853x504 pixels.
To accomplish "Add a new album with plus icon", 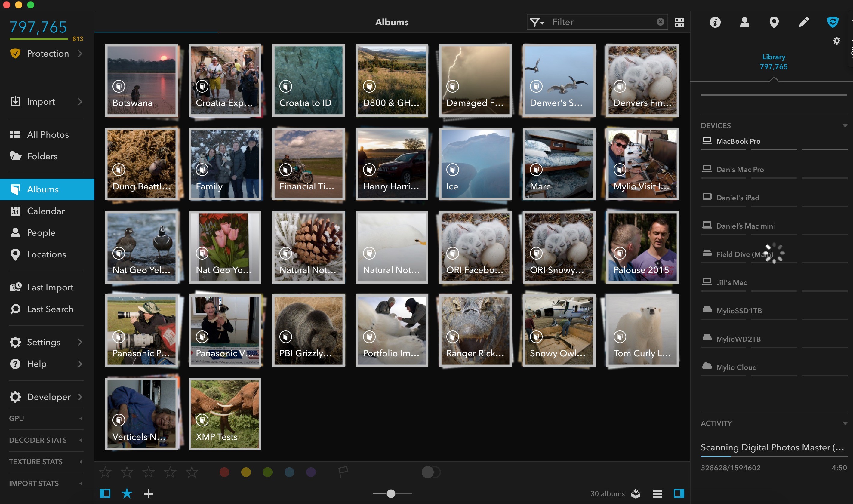I will (149, 493).
